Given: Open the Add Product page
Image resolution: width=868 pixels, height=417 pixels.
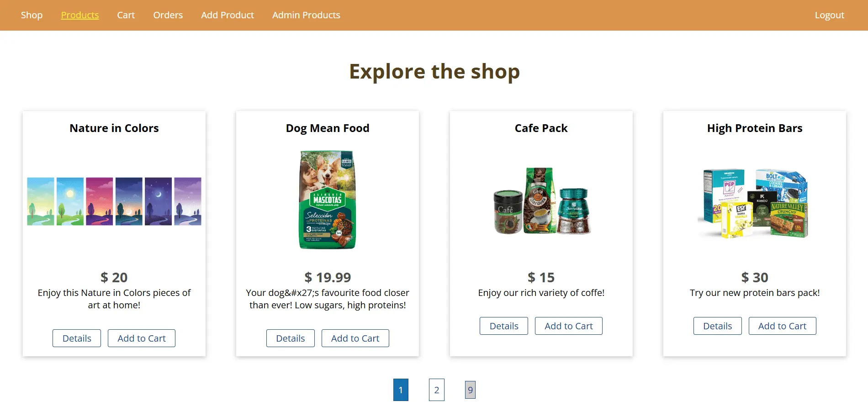Looking at the screenshot, I should (228, 15).
